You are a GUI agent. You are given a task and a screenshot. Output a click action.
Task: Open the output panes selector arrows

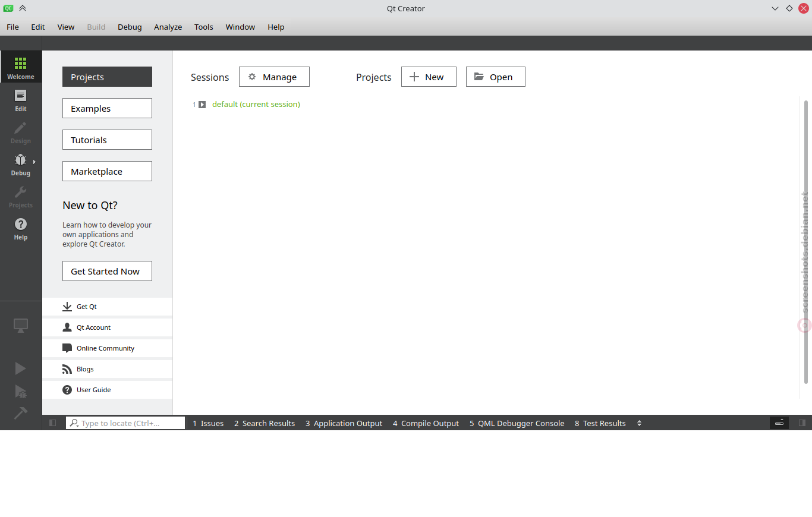640,423
